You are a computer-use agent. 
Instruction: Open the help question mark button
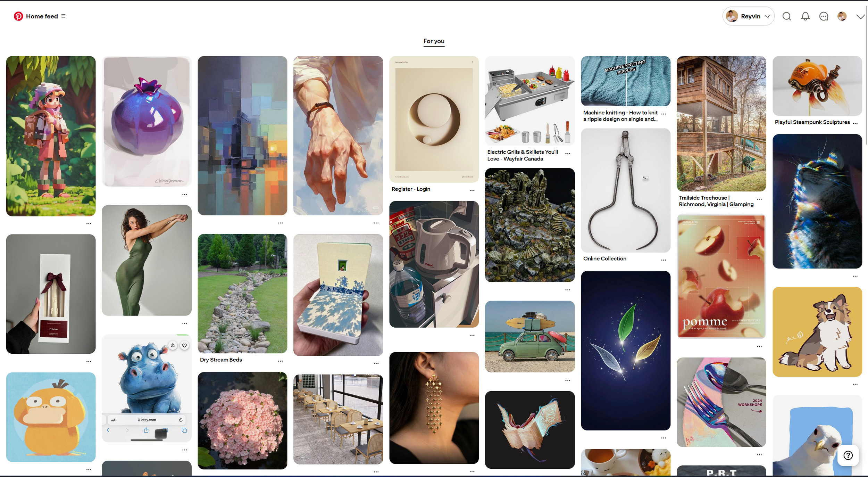(x=848, y=455)
